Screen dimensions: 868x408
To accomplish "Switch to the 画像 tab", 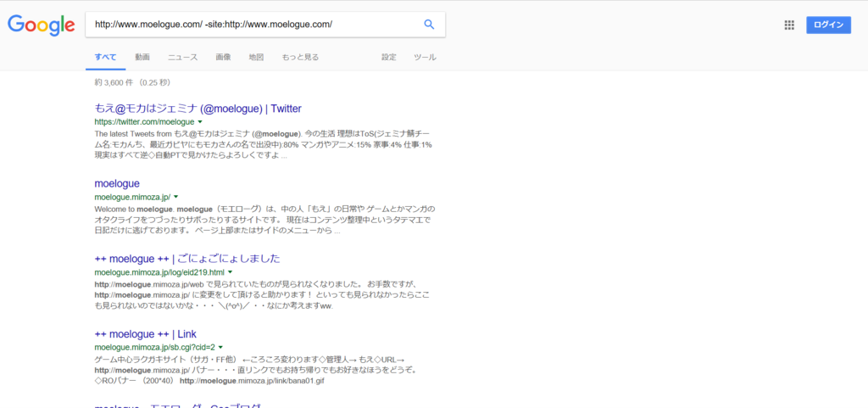I will pyautogui.click(x=223, y=57).
